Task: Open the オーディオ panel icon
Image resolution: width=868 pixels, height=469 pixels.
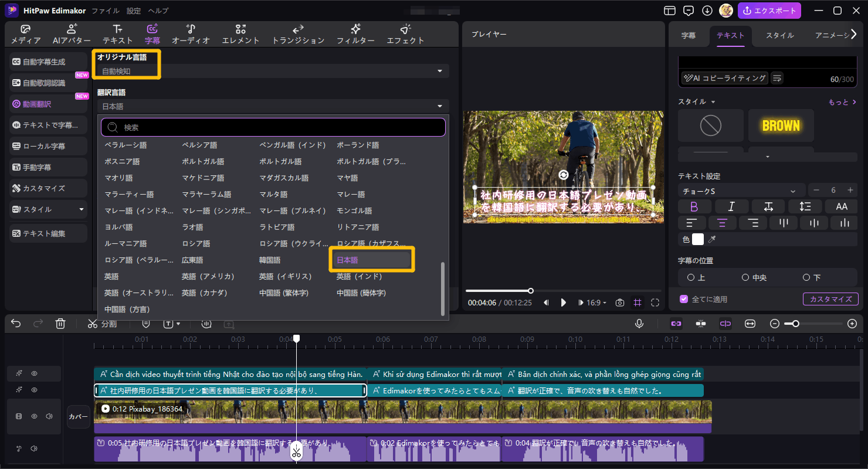Action: pos(191,33)
